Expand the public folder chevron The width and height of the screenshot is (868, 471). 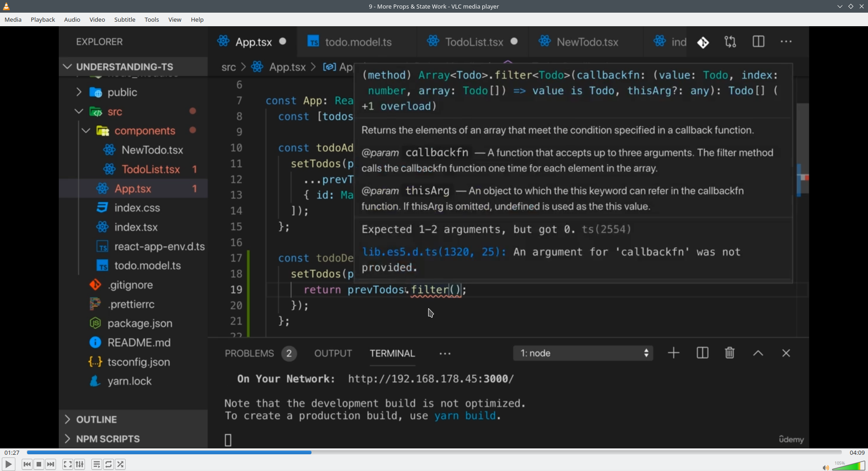tap(79, 92)
